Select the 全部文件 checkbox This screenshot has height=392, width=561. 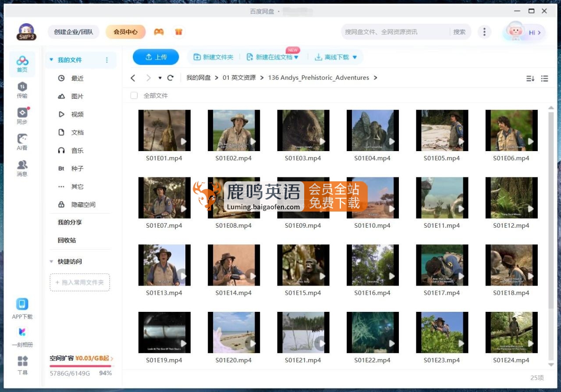click(x=134, y=95)
